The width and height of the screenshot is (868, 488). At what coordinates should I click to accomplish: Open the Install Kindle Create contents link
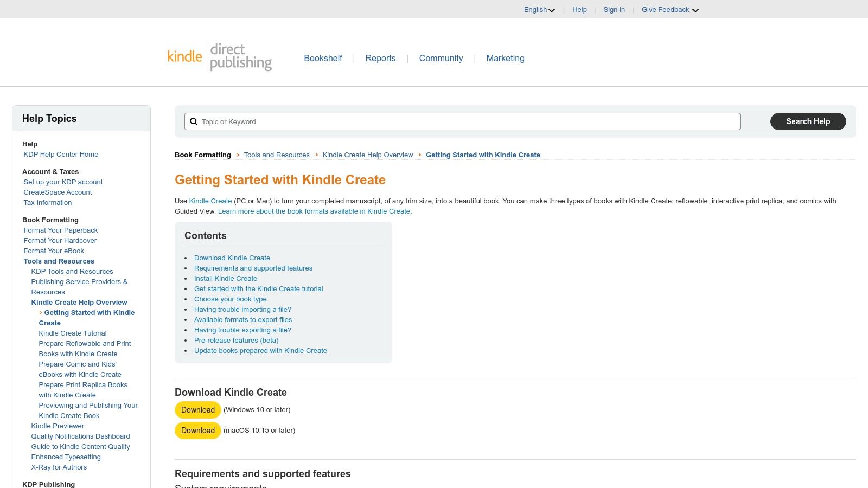[x=226, y=278]
